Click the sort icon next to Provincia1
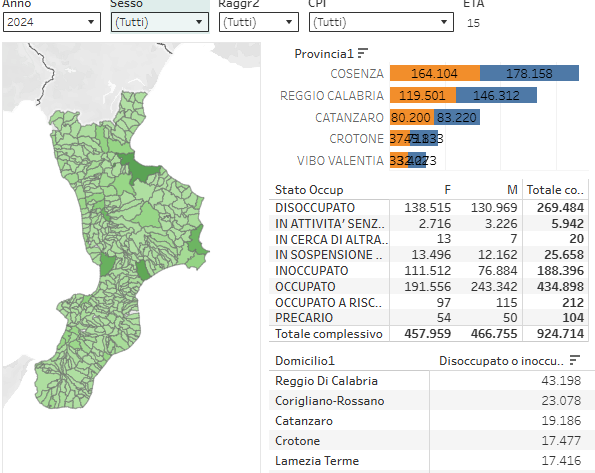The height and width of the screenshot is (473, 595). 363,53
